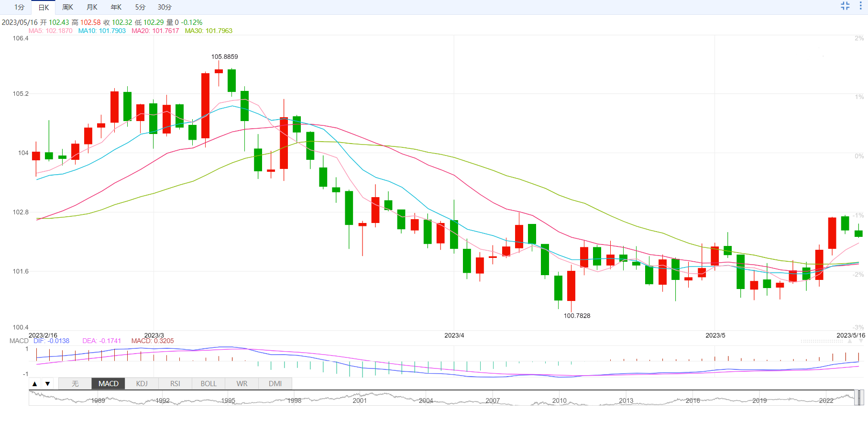Image resolution: width=868 pixels, height=423 pixels.
Task: Click the MA30: 101.7963 legend label
Action: [x=209, y=31]
